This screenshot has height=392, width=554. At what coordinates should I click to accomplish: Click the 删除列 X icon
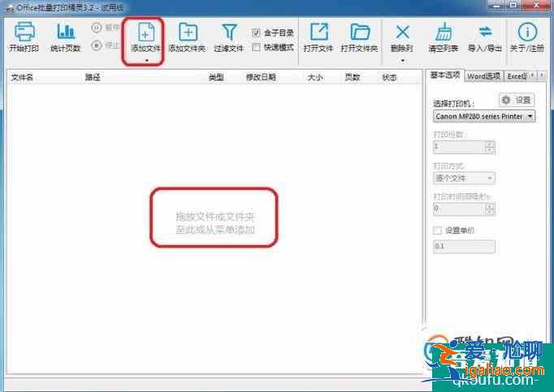tap(402, 32)
